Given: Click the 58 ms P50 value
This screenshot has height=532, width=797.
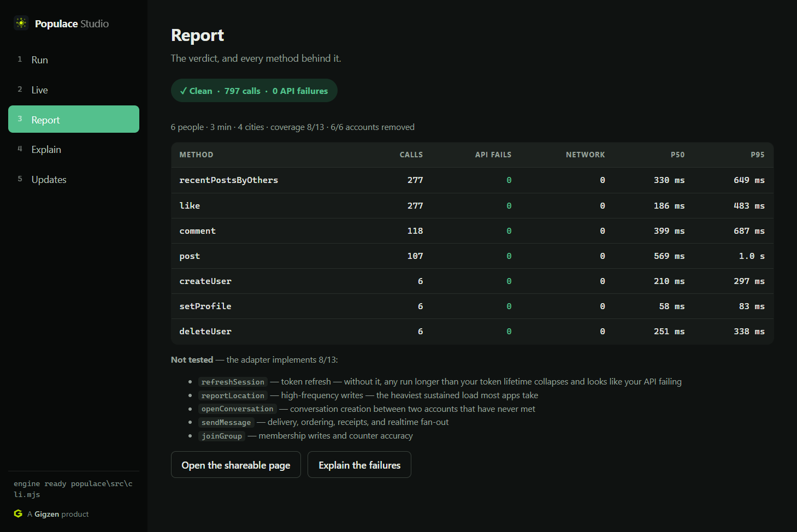Looking at the screenshot, I should [x=672, y=306].
